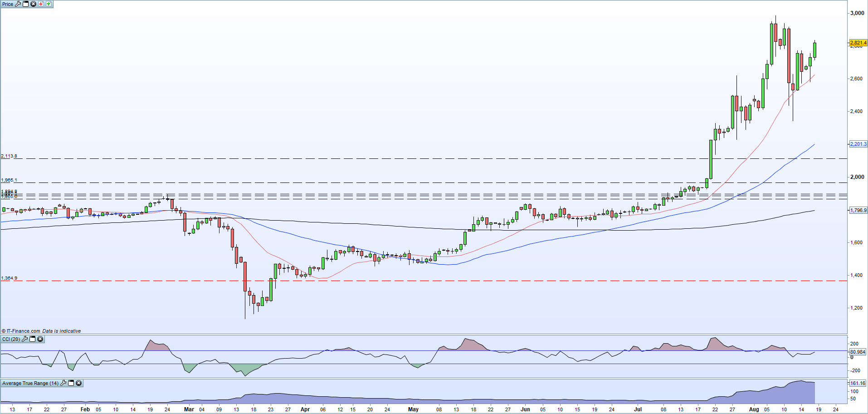Maximize the Price panel window icon
The width and height of the screenshot is (868, 414).
coord(26,4)
